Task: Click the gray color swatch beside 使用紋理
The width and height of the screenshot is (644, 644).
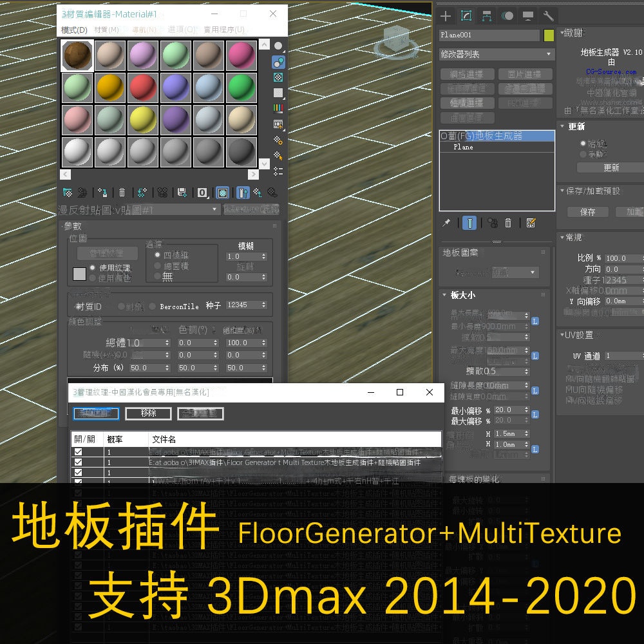Action: [79, 274]
